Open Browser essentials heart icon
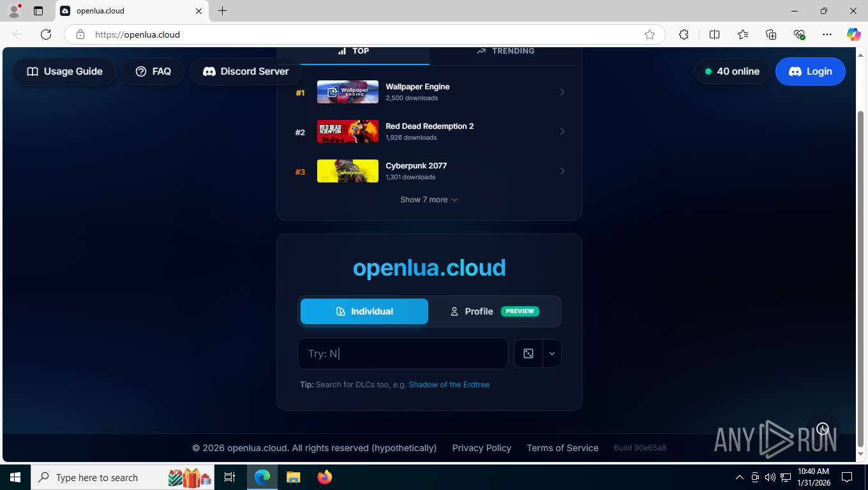Image resolution: width=868 pixels, height=490 pixels. (x=799, y=34)
